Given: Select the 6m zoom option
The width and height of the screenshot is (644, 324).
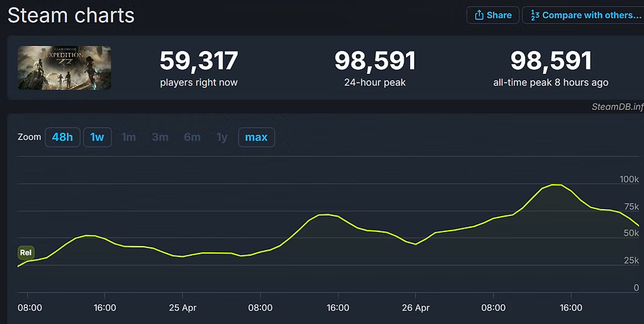Looking at the screenshot, I should pos(192,137).
